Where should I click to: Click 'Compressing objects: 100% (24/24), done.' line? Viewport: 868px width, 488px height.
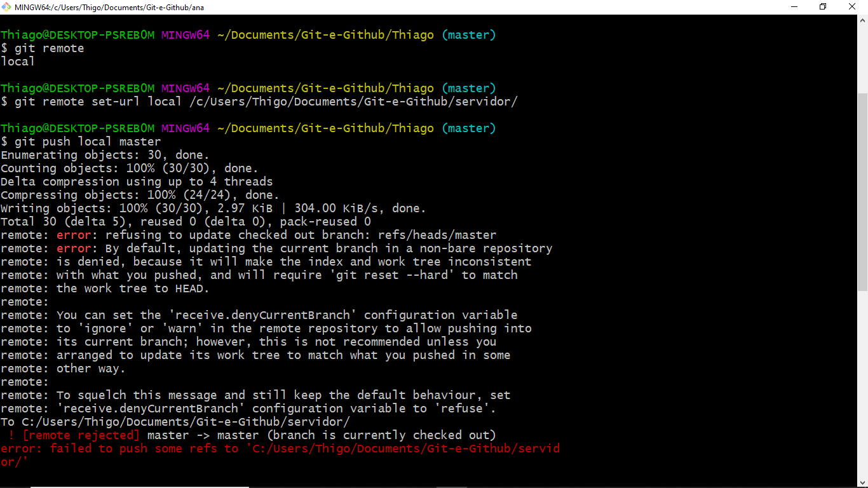pos(140,195)
